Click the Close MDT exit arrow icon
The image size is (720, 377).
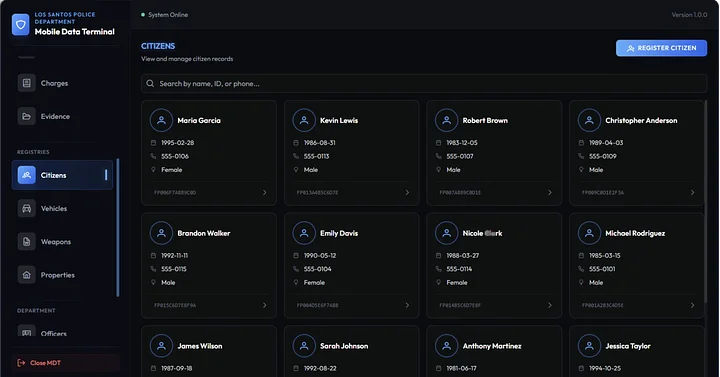[x=21, y=363]
